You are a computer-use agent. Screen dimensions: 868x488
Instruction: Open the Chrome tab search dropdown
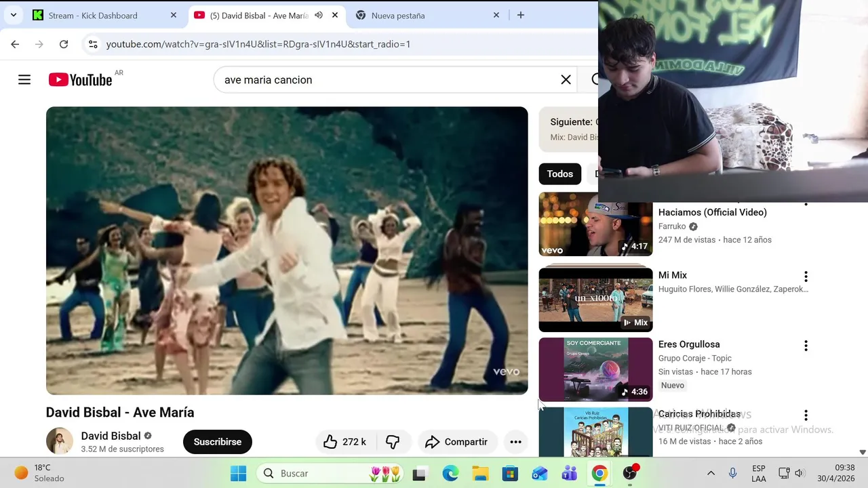coord(13,15)
